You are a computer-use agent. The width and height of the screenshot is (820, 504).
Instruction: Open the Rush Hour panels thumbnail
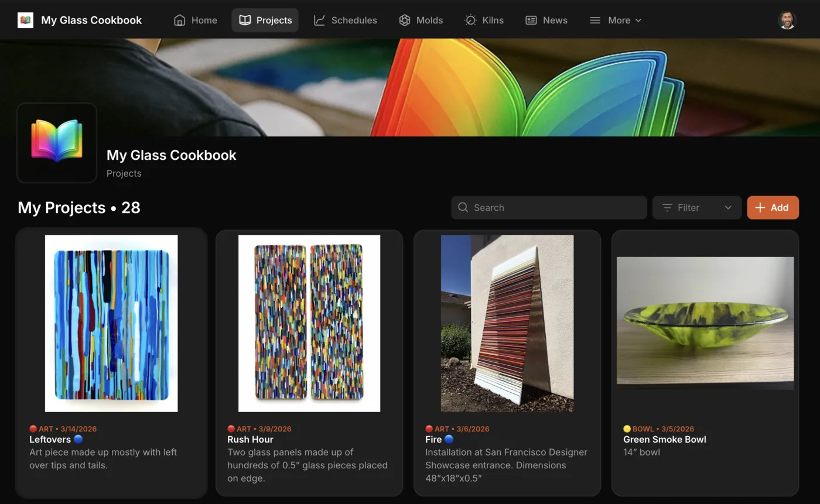309,323
